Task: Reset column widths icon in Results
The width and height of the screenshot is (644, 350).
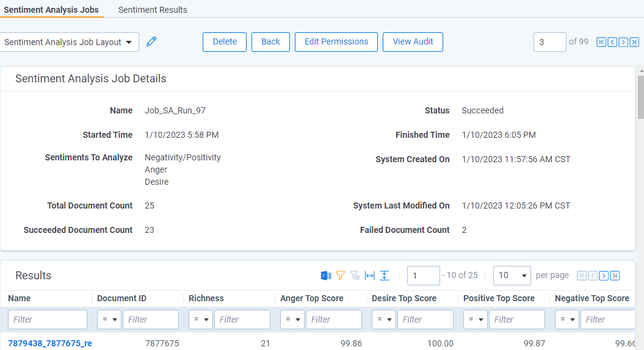Action: (x=370, y=276)
